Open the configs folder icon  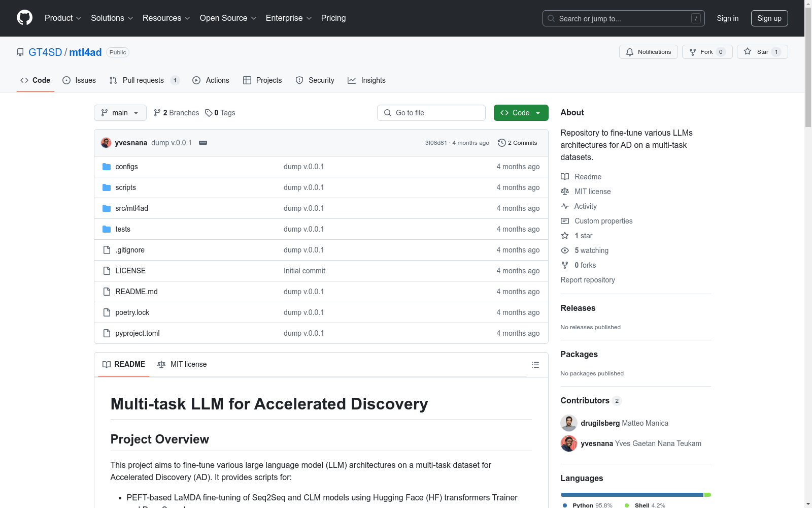click(x=107, y=167)
